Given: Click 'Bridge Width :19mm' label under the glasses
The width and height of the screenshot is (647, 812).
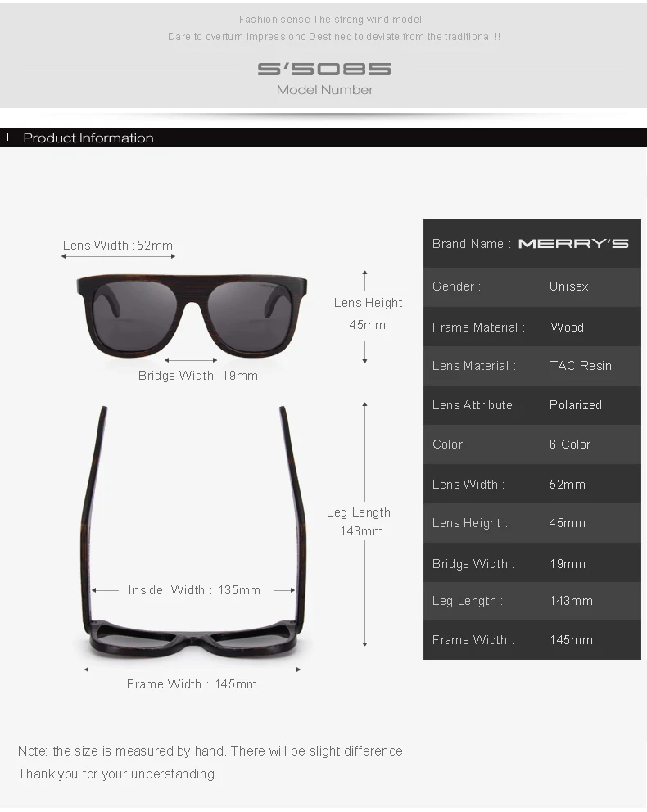Looking at the screenshot, I should pos(198,376).
